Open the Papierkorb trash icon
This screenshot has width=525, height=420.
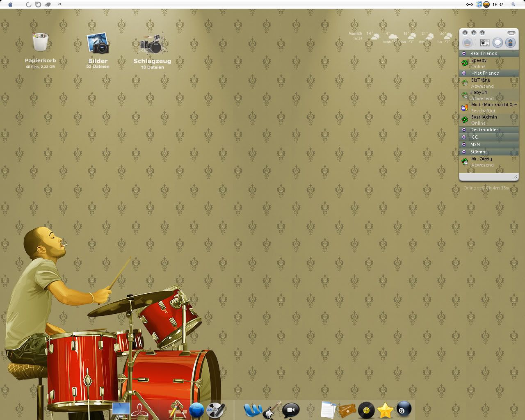click(x=41, y=43)
